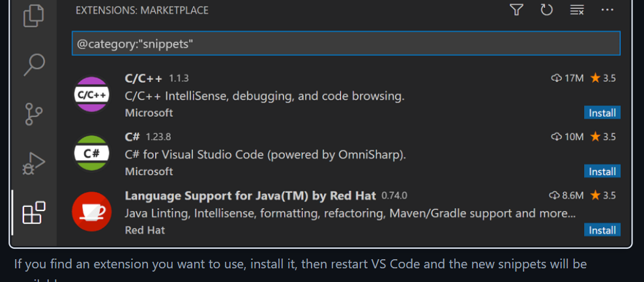Open the Search view icon

[x=33, y=64]
